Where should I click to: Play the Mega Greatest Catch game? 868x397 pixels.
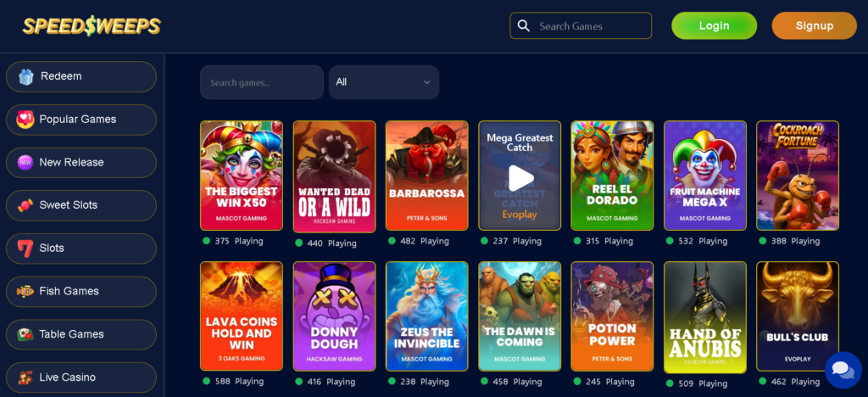click(520, 176)
